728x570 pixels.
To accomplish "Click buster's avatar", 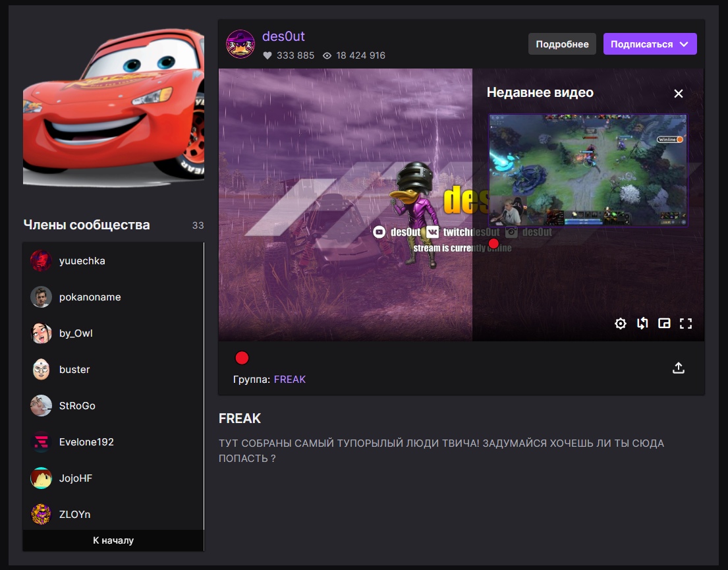I will tap(42, 369).
